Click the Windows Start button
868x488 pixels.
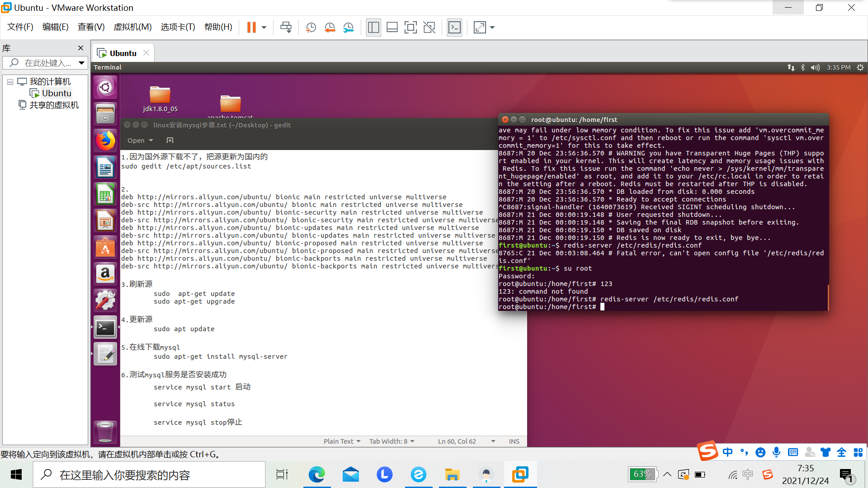coord(16,474)
